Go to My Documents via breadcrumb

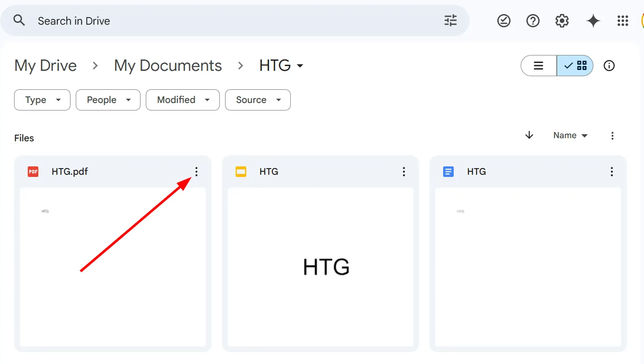[x=168, y=65]
